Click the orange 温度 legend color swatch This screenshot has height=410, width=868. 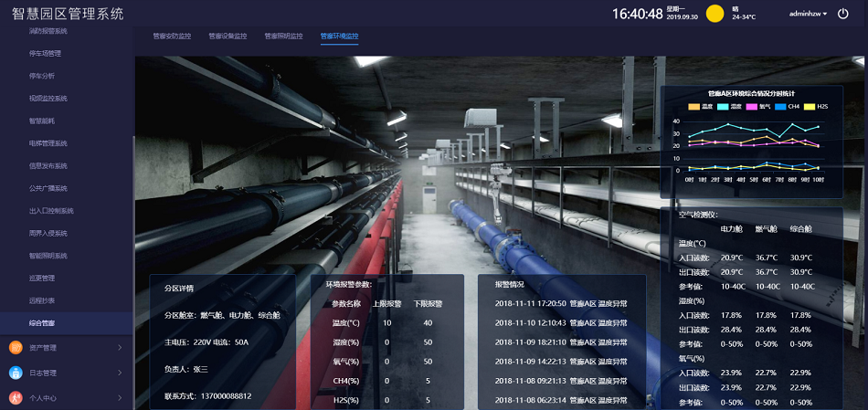coord(693,106)
